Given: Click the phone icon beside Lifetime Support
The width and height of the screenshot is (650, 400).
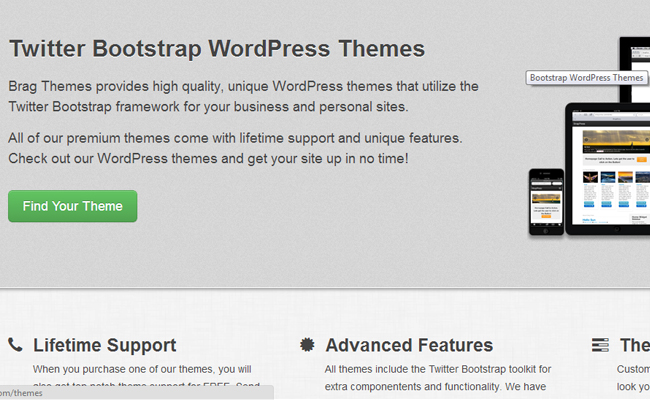Looking at the screenshot, I should (x=15, y=344).
